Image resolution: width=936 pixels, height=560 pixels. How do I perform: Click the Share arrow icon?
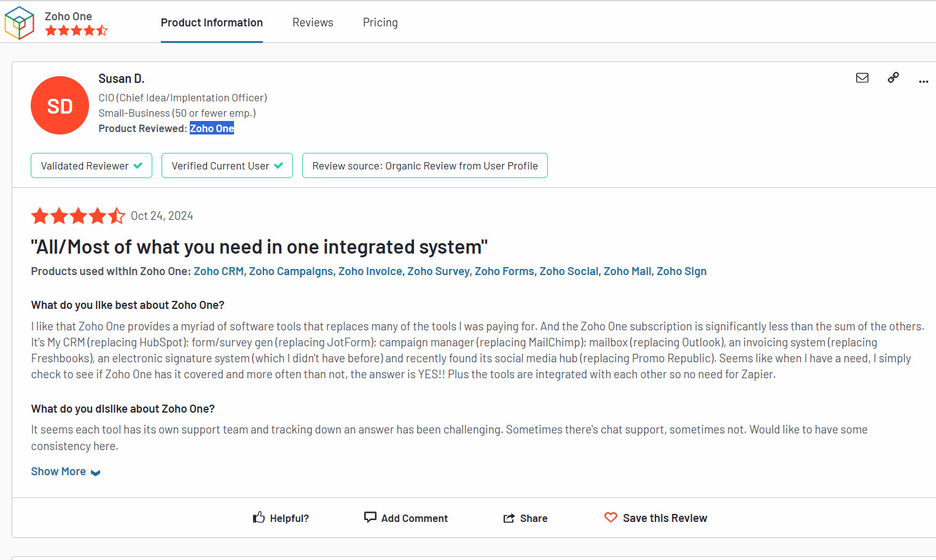click(509, 518)
